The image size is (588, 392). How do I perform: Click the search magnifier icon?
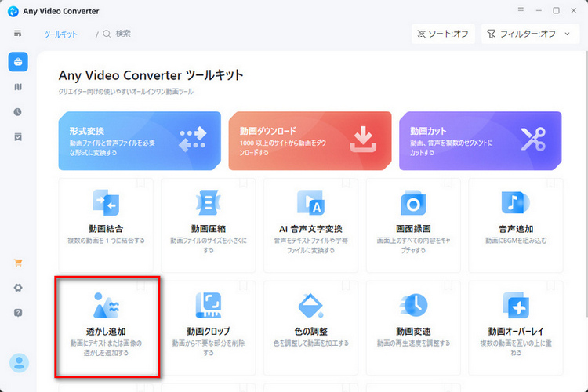click(107, 34)
